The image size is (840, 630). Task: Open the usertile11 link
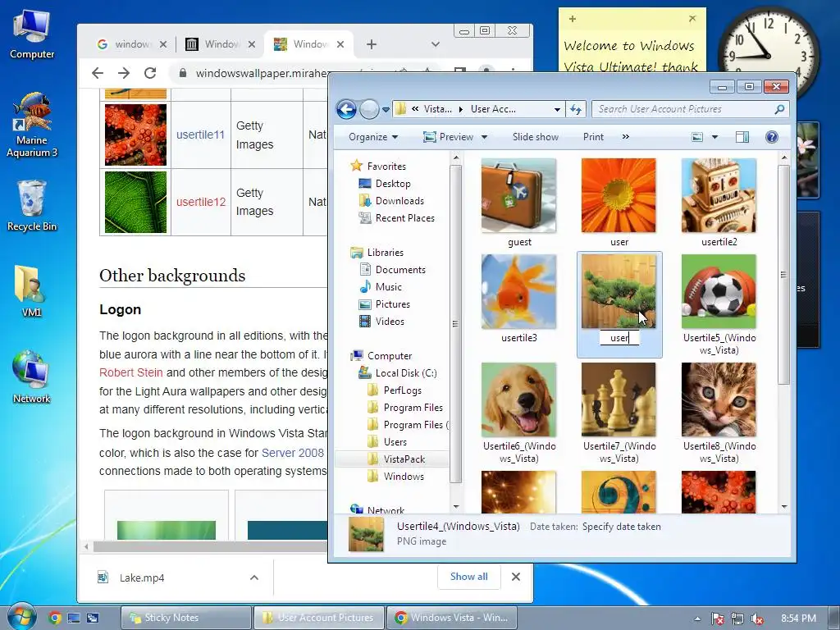click(x=200, y=135)
